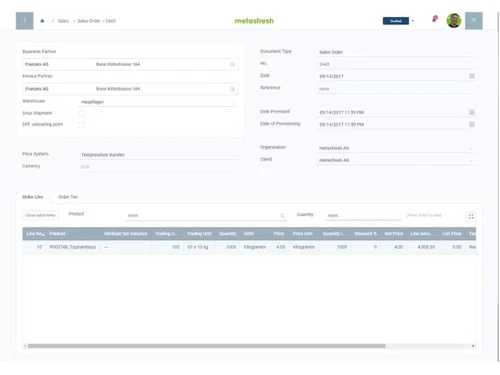This screenshot has width=500, height=375.
Task: Click the Invoice Partner lookup icon
Action: (x=232, y=89)
